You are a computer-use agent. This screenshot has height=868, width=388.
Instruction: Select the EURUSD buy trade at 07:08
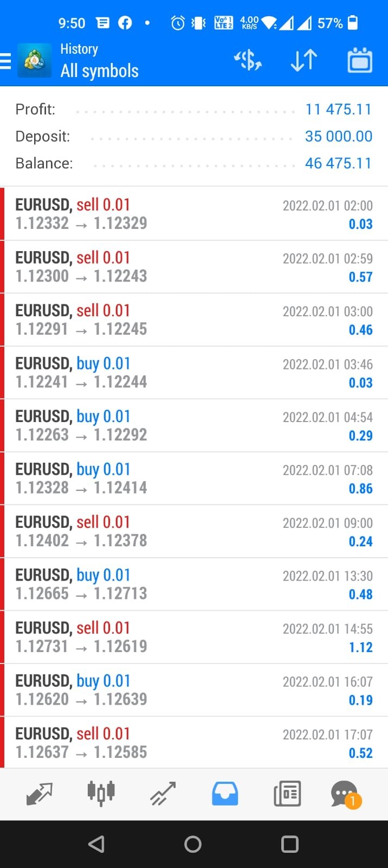[x=194, y=478]
